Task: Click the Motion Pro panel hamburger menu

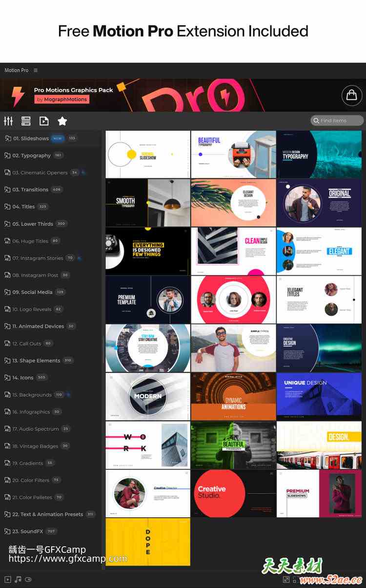Action: [36, 70]
